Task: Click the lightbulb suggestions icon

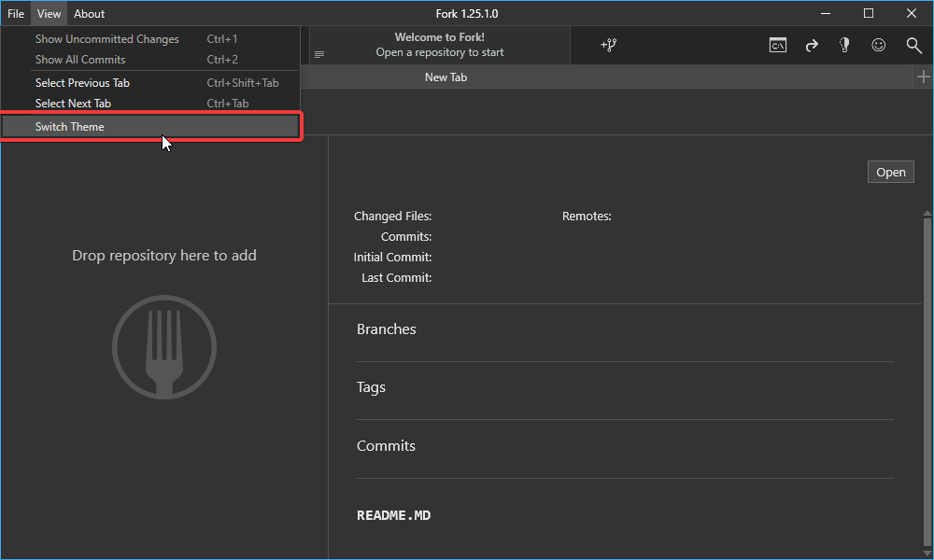Action: coord(844,45)
